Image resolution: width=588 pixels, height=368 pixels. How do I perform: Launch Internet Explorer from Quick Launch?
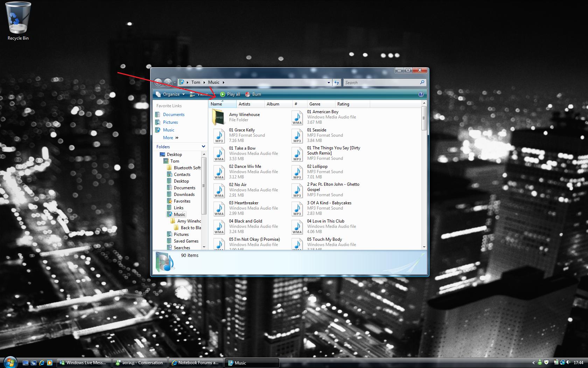coord(42,363)
